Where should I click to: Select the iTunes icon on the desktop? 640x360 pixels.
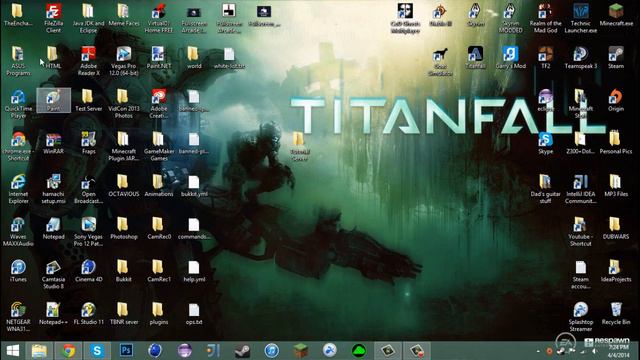click(x=18, y=271)
